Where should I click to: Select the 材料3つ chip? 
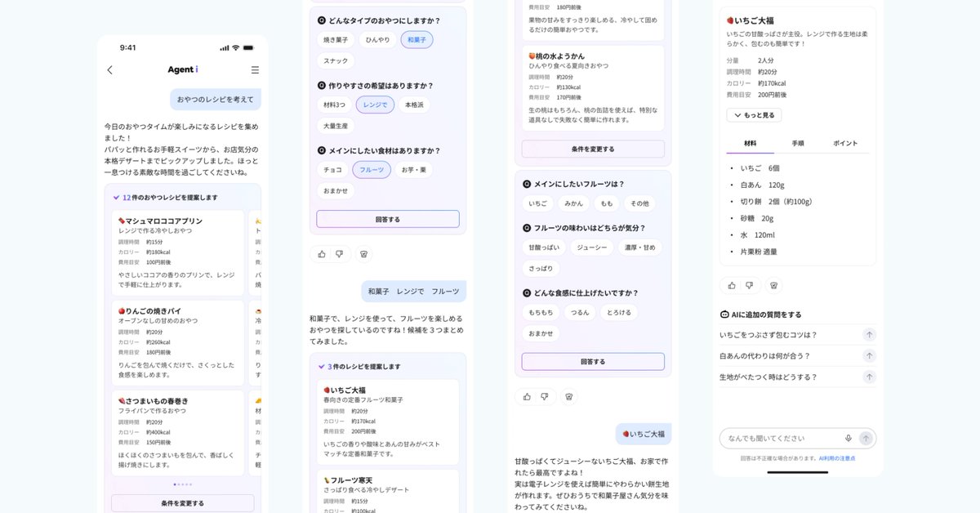click(x=334, y=105)
